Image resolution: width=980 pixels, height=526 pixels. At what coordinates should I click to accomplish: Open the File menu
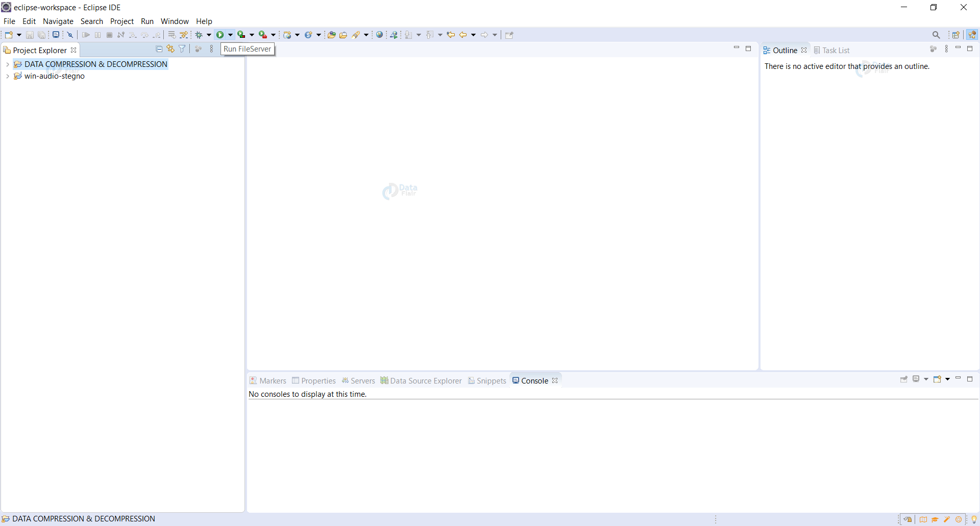point(9,21)
